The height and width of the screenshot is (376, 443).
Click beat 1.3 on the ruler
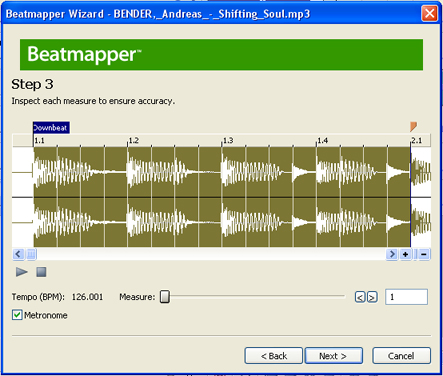(228, 141)
